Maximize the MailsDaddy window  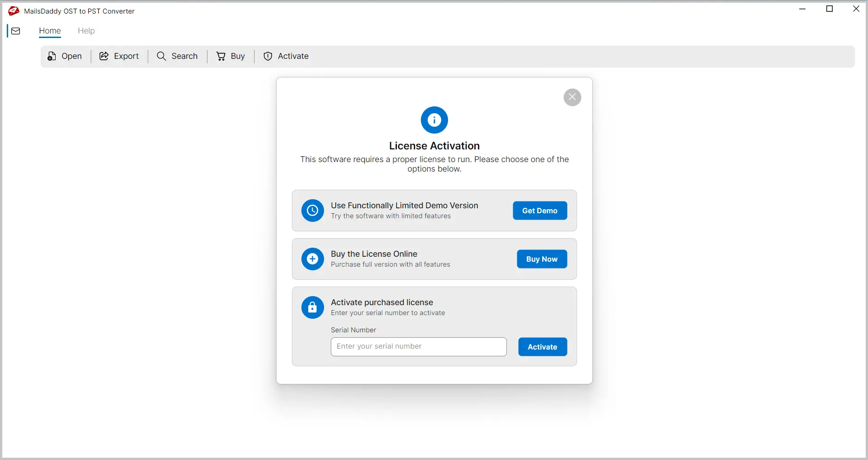tap(830, 9)
